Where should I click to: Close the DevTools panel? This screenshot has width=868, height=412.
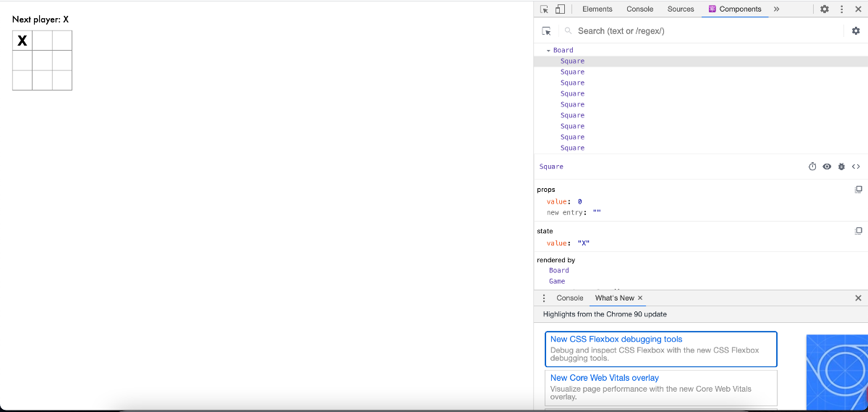(859, 9)
